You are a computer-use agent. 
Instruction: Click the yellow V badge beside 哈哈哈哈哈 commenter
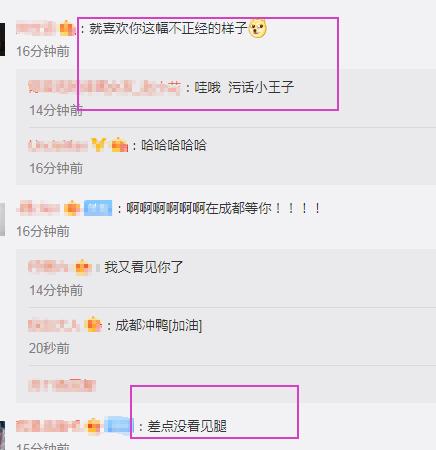point(99,145)
